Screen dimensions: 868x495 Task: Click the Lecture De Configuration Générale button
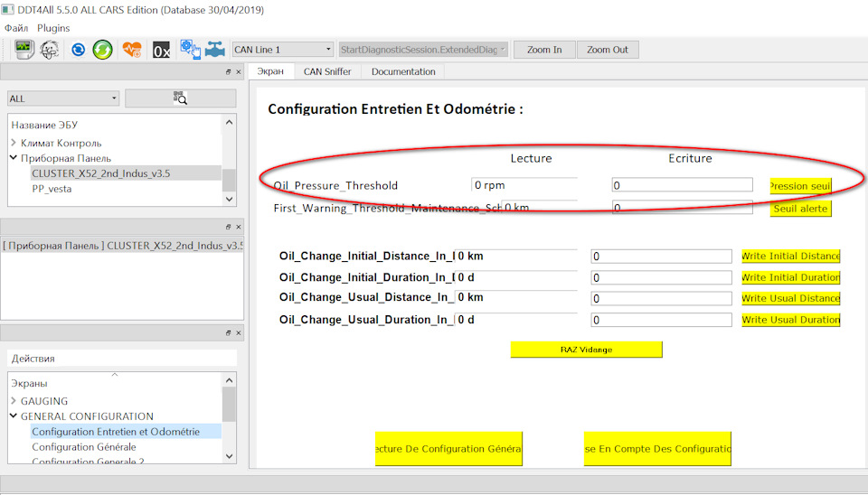point(448,449)
